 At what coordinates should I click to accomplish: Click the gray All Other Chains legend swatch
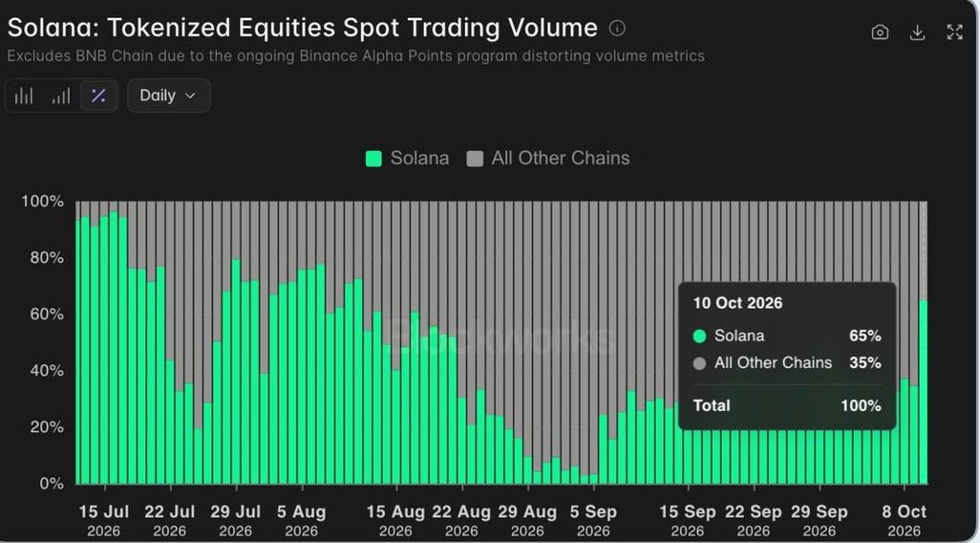[x=475, y=159]
